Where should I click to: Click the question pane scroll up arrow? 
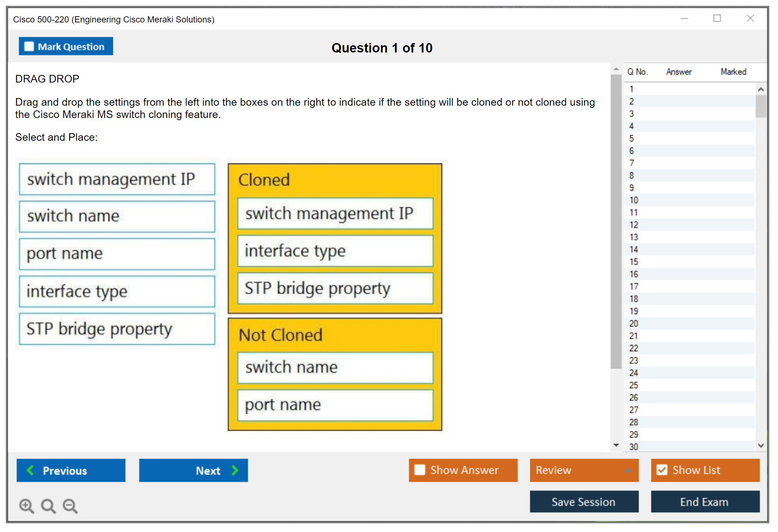(x=616, y=69)
